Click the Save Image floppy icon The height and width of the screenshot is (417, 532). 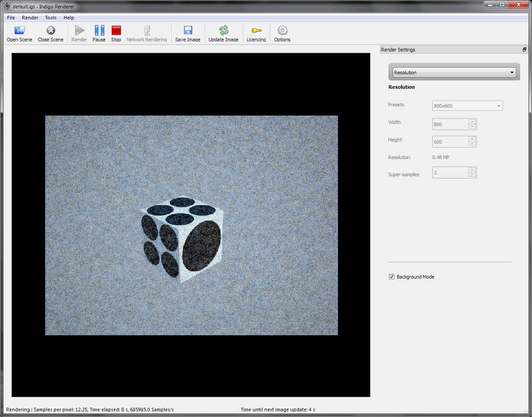tap(188, 31)
